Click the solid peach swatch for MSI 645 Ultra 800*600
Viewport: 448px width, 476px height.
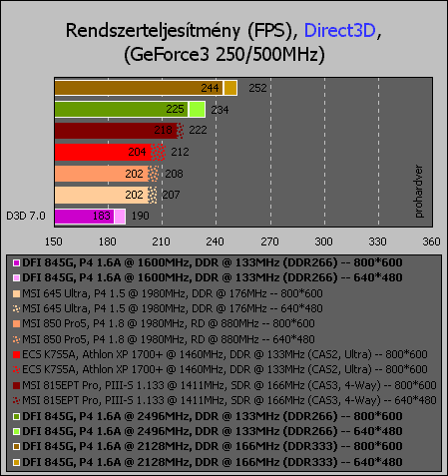16,294
